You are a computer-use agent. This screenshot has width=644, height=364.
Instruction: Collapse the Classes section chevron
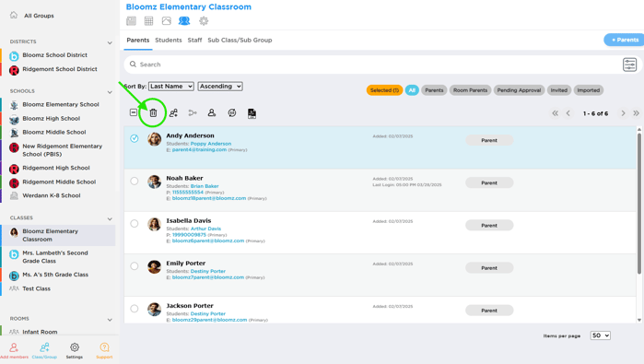[110, 219]
